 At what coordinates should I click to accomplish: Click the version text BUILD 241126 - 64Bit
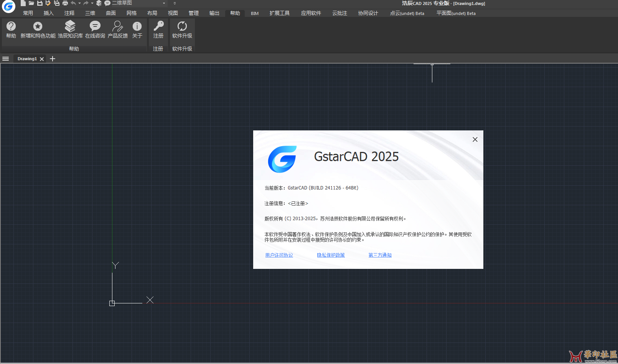[334, 188]
